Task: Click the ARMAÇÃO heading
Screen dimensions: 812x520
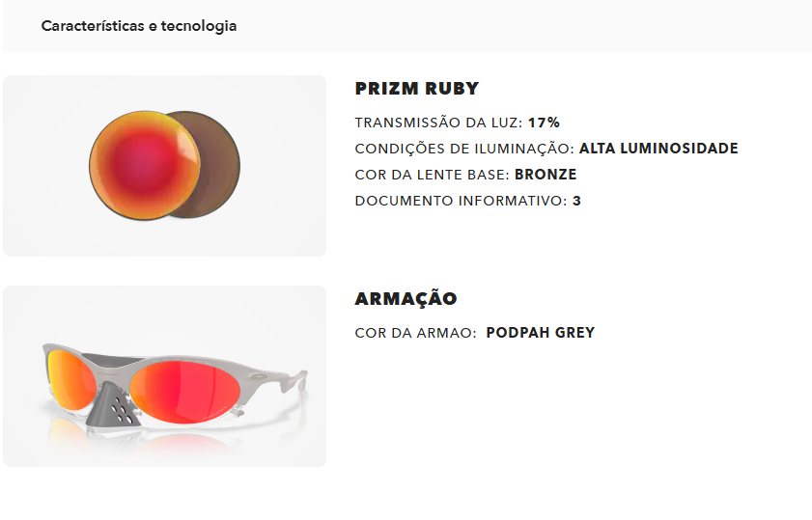Action: (x=406, y=299)
